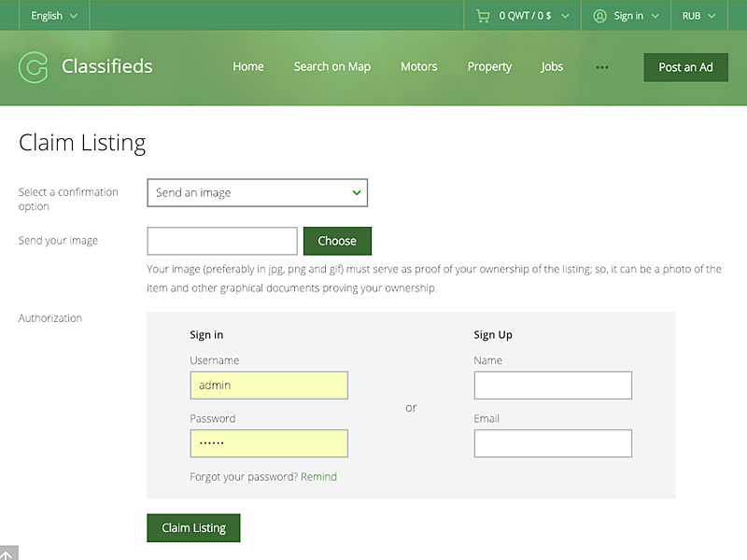Screen dimensions: 747x560
Task: Open the confirmation option select box
Action: [x=257, y=192]
